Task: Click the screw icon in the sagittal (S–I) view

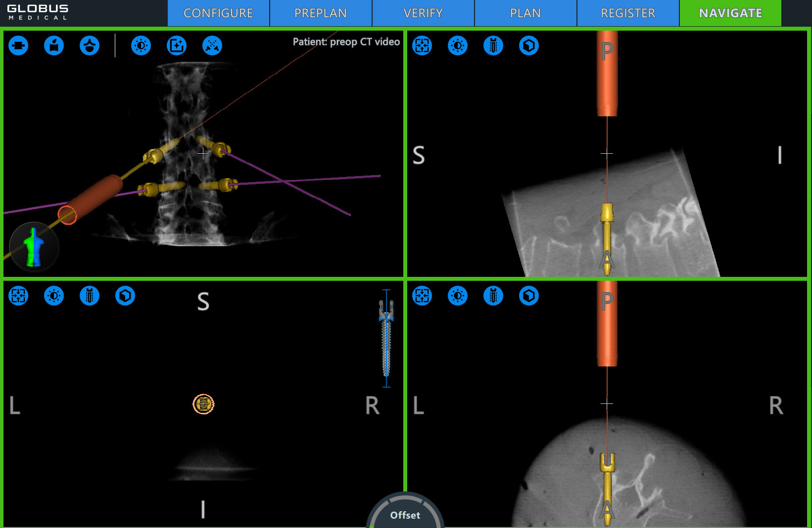Action: [493, 45]
